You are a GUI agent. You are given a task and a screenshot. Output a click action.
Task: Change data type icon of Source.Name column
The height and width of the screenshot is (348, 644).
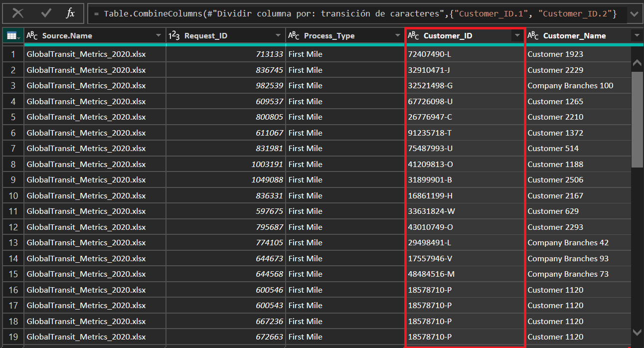[32, 36]
